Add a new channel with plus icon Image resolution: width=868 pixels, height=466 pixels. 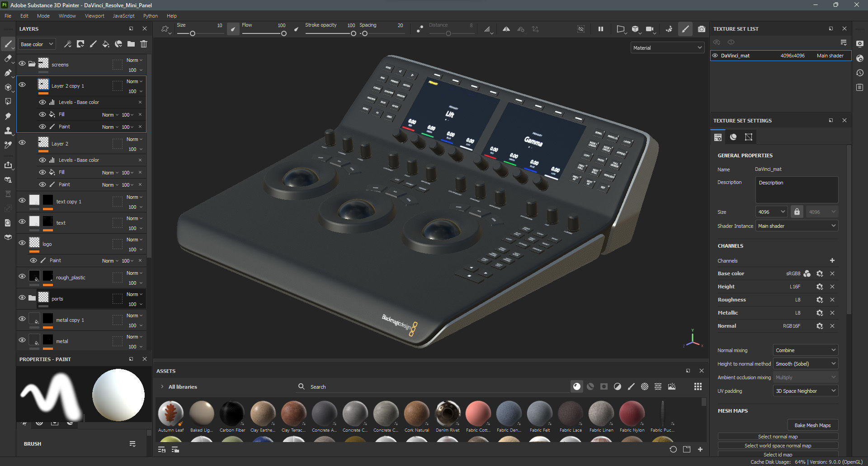tap(832, 260)
